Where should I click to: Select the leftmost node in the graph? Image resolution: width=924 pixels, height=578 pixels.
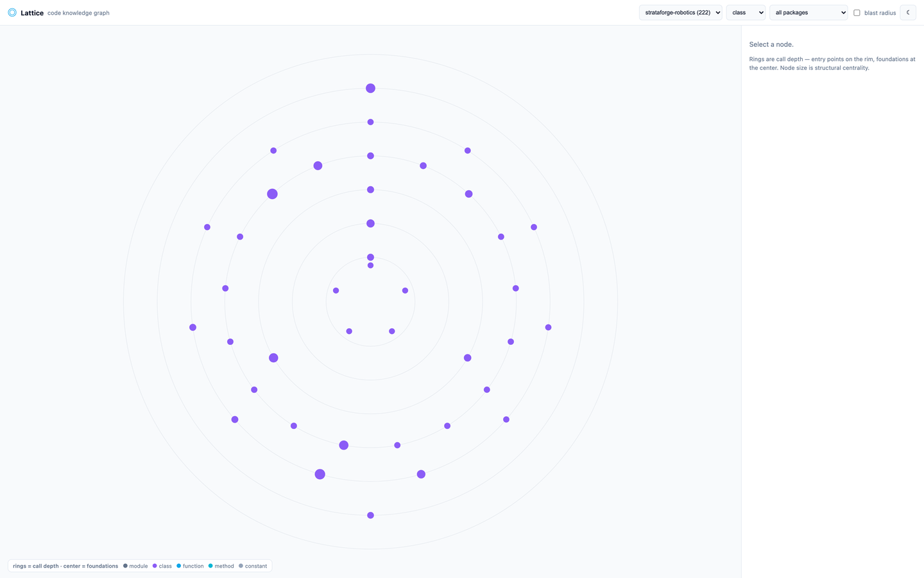pos(193,328)
